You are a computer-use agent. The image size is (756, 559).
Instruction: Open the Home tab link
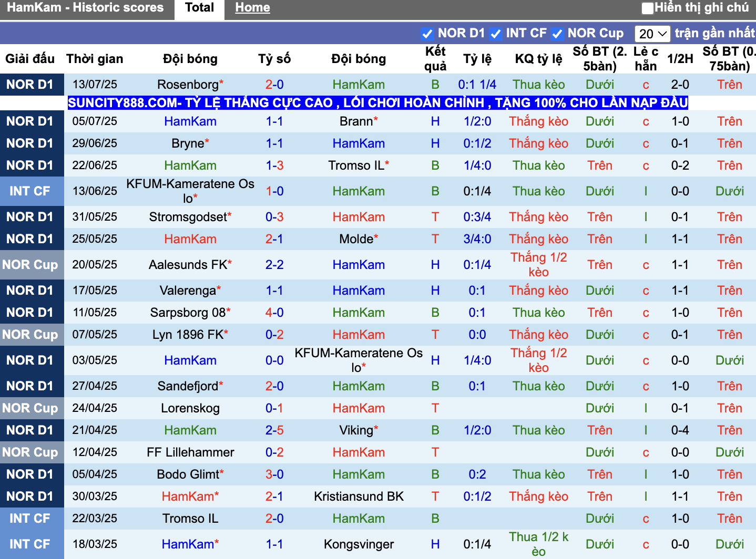[x=252, y=8]
